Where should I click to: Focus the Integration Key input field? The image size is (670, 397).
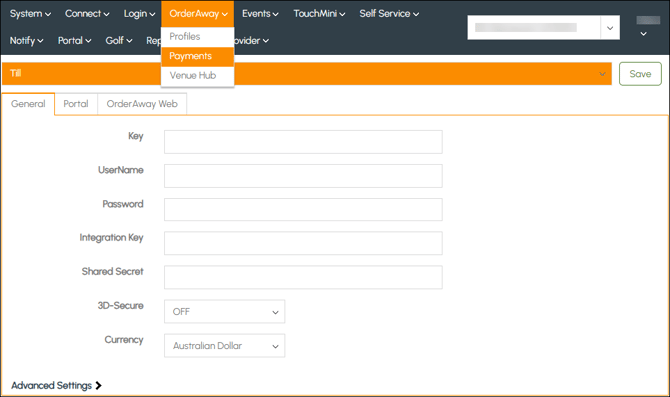coord(303,243)
